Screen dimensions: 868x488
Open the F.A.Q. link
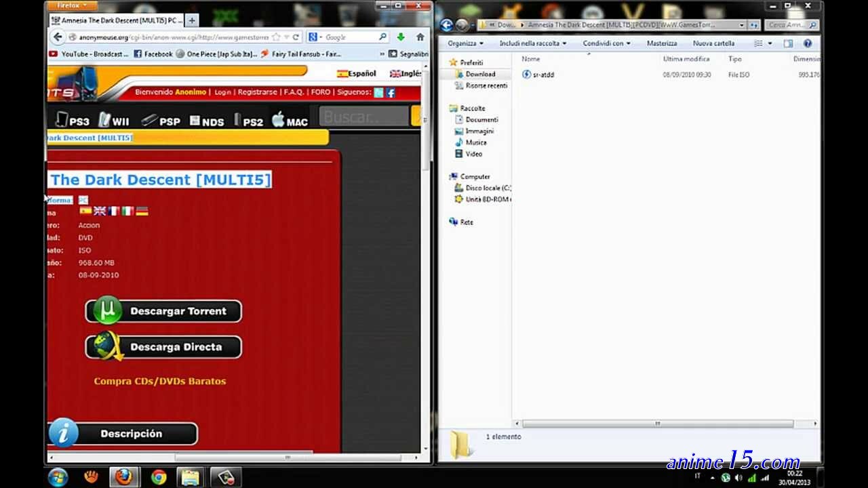tap(294, 92)
